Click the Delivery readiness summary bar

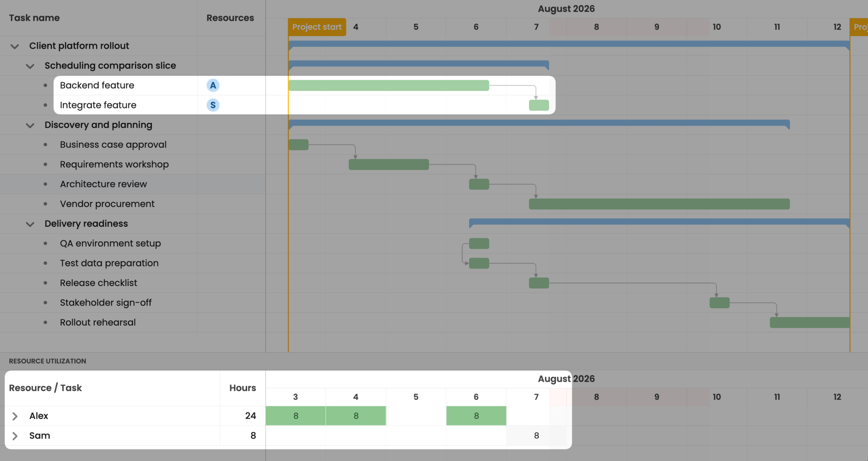pyautogui.click(x=659, y=222)
